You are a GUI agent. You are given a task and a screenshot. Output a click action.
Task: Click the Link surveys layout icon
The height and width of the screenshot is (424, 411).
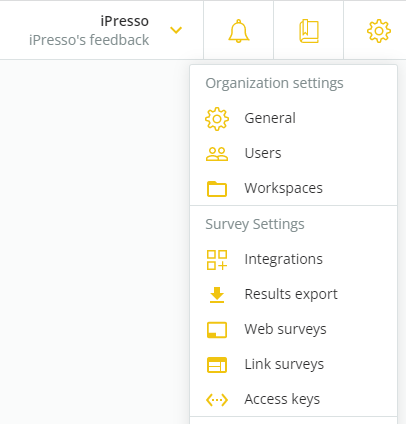(217, 365)
